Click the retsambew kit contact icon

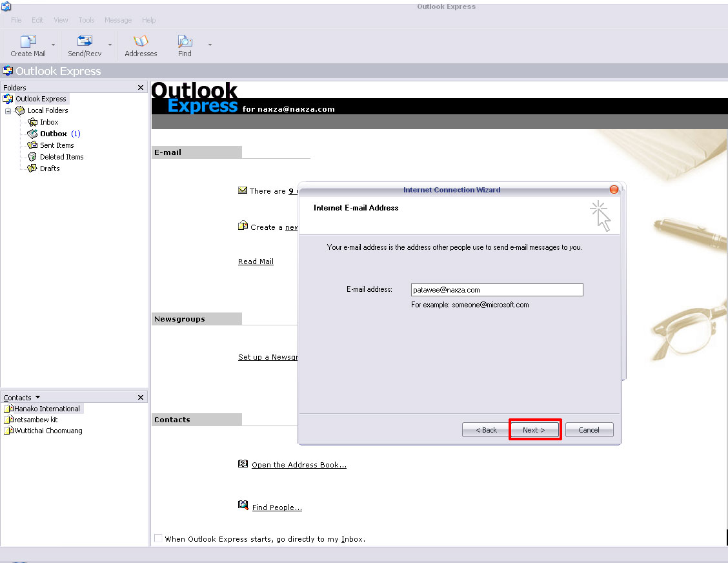pos(8,420)
